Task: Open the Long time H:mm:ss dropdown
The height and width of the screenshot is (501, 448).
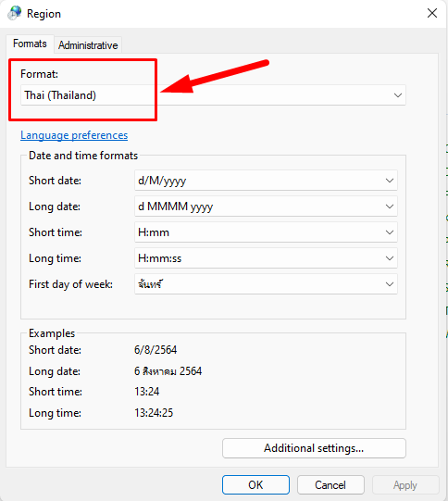Action: coord(266,258)
